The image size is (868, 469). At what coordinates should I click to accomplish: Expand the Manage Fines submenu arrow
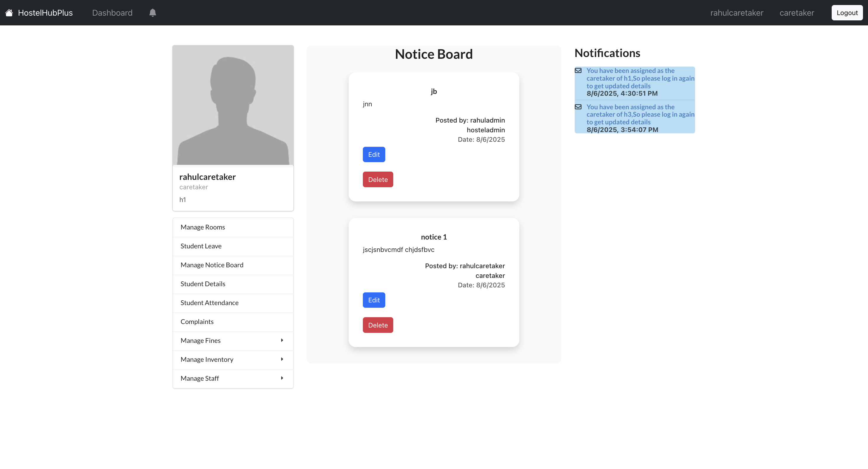pyautogui.click(x=282, y=340)
